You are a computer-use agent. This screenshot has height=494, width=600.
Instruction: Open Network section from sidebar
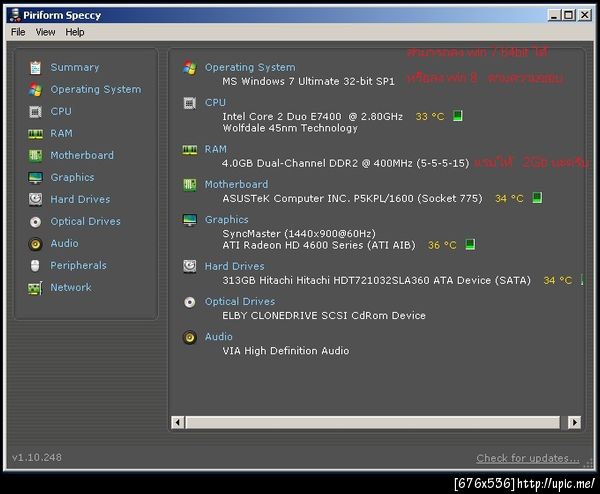click(71, 287)
